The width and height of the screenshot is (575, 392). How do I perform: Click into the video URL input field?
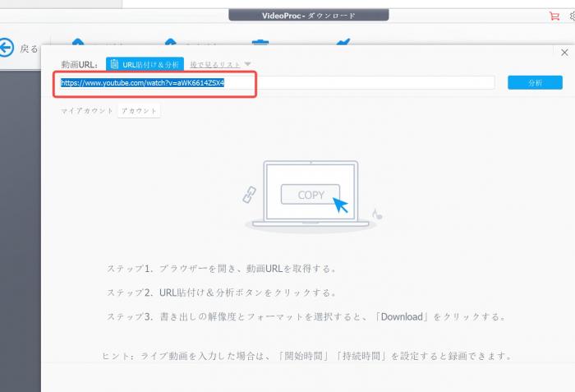pos(278,83)
